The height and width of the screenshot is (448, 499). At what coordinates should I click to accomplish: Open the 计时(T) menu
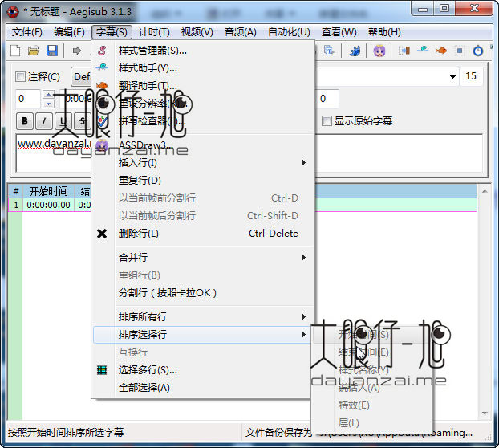click(x=154, y=32)
